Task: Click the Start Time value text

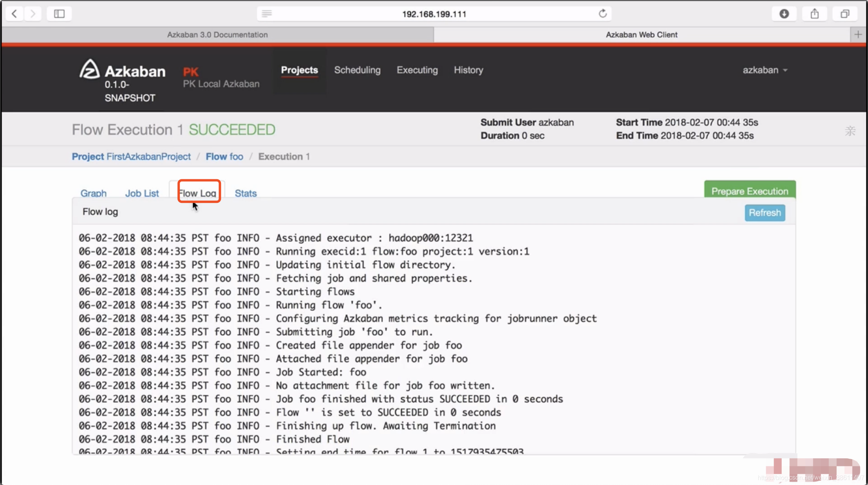Action: tap(711, 122)
